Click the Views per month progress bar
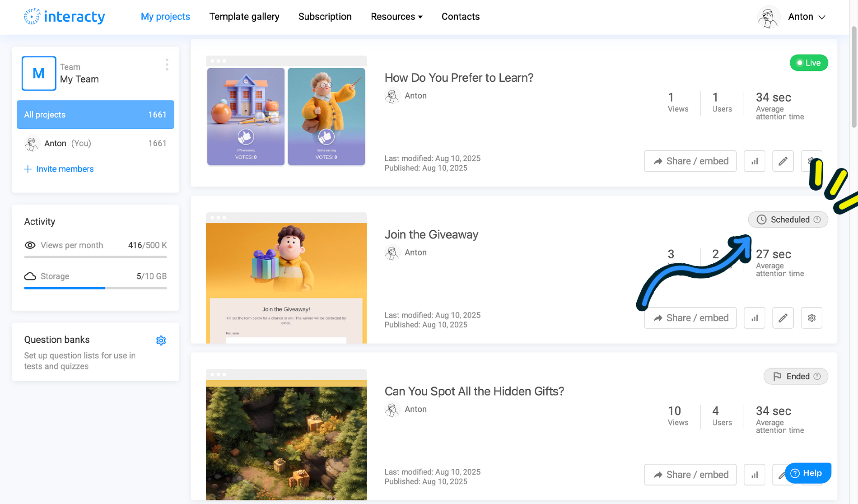Screen dimensions: 858x504 95,257
